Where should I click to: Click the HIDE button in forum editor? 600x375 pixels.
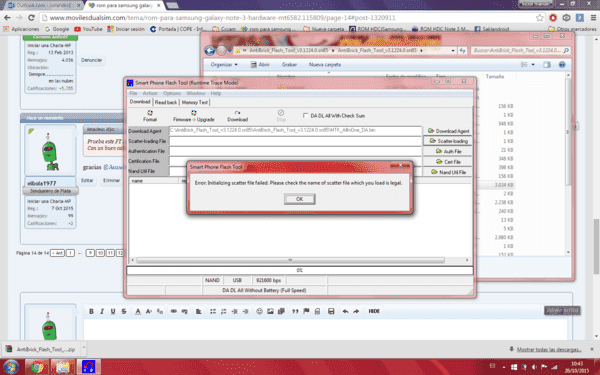pyautogui.click(x=374, y=311)
